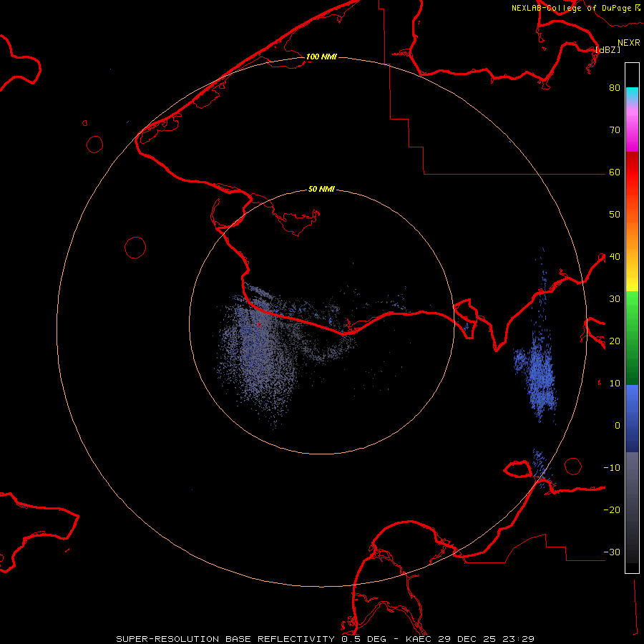Click the "100 NMI" range ring label
644x644 pixels.
(x=321, y=57)
